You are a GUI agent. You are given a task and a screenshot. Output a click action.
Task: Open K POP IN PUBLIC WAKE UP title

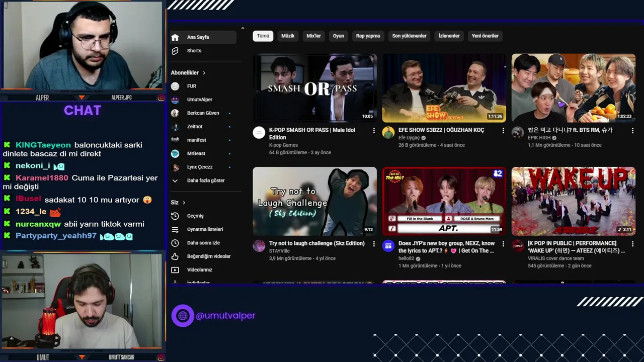(576, 247)
